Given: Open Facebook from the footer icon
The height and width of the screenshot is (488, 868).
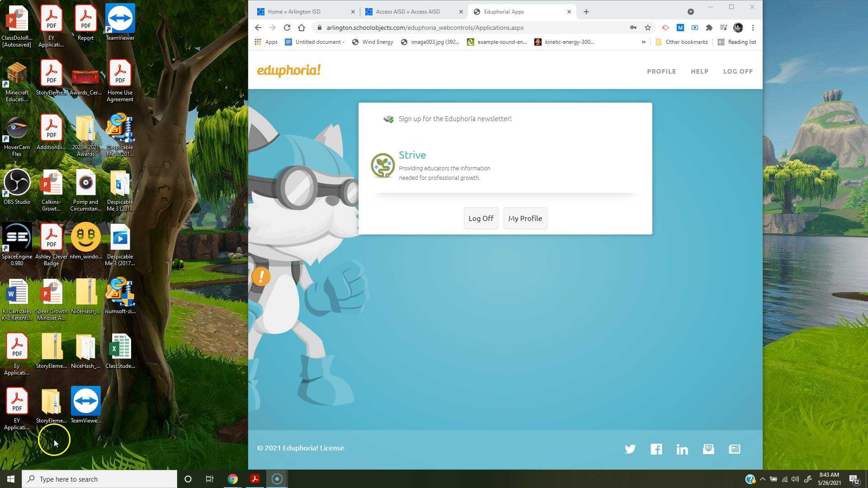Looking at the screenshot, I should click(656, 449).
